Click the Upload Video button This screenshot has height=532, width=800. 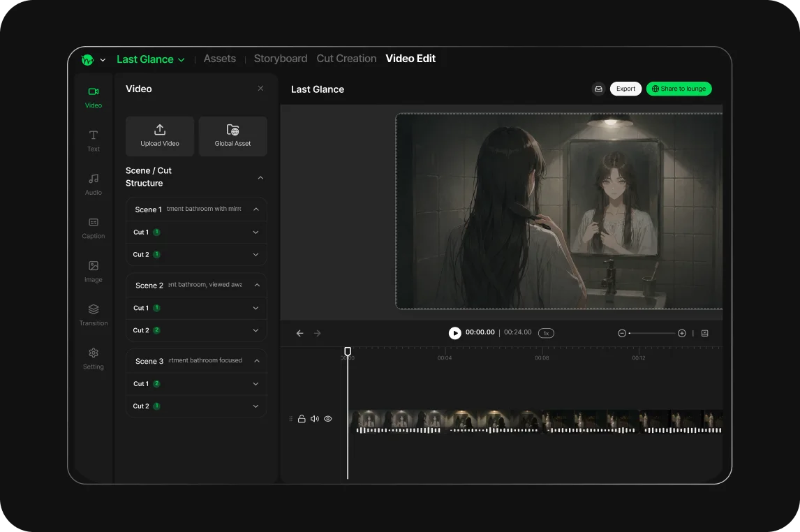tap(160, 136)
